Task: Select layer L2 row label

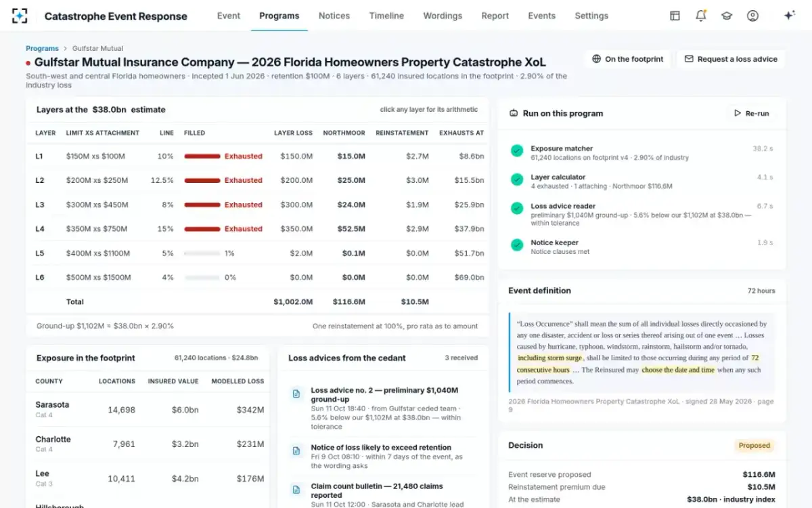Action: 40,181
